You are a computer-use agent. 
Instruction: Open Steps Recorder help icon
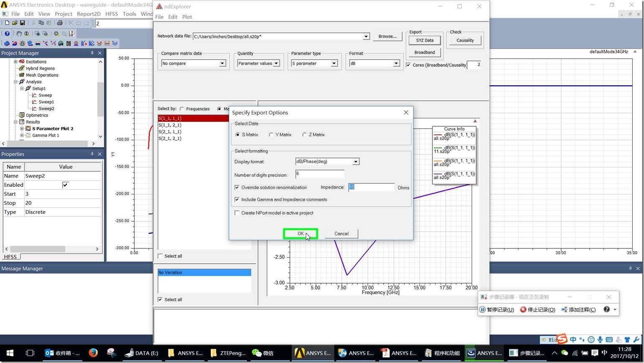click(606, 309)
